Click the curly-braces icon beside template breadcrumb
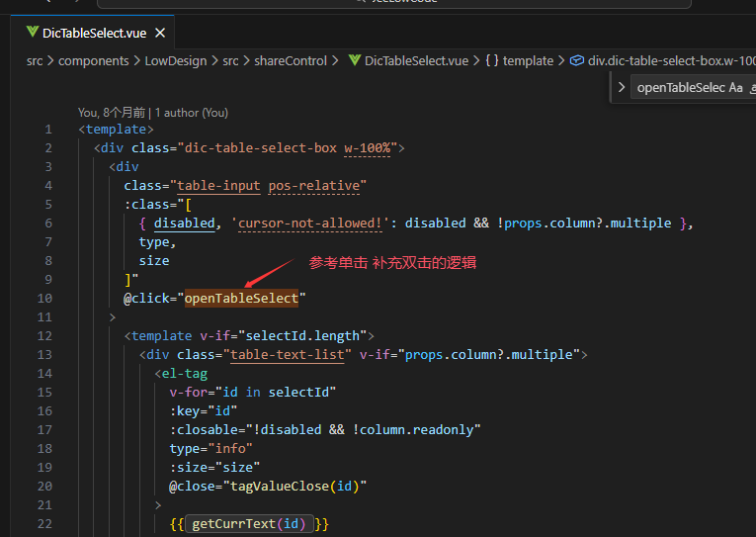 [491, 60]
